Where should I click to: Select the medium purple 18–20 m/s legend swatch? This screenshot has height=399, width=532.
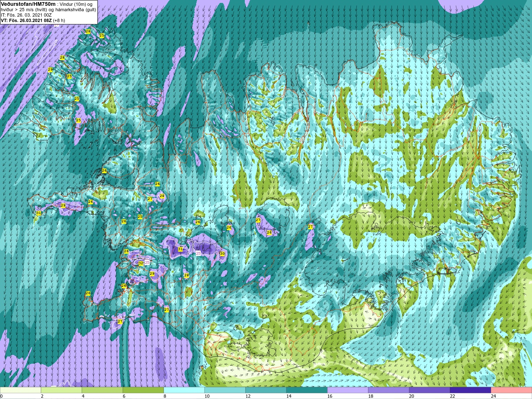point(389,390)
